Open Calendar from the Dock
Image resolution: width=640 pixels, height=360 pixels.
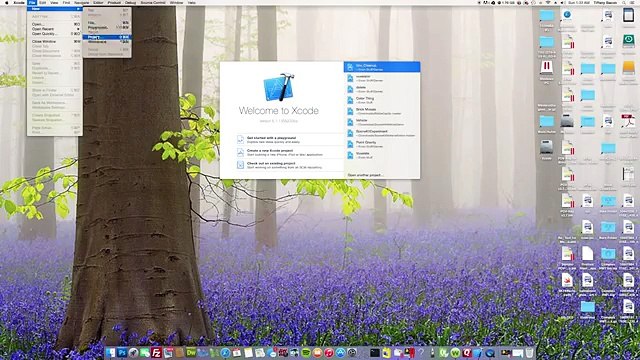236,353
